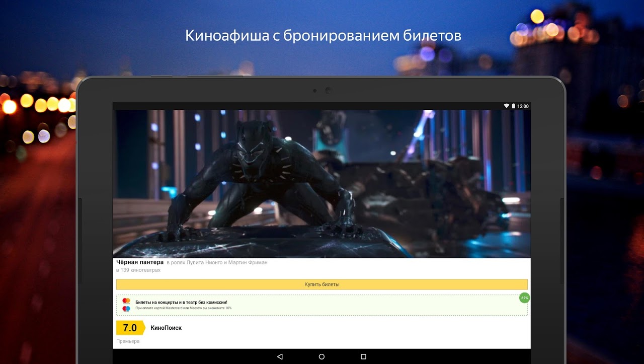Tap the 12:00 clock in status bar
Image resolution: width=644 pixels, height=364 pixels.
click(523, 106)
